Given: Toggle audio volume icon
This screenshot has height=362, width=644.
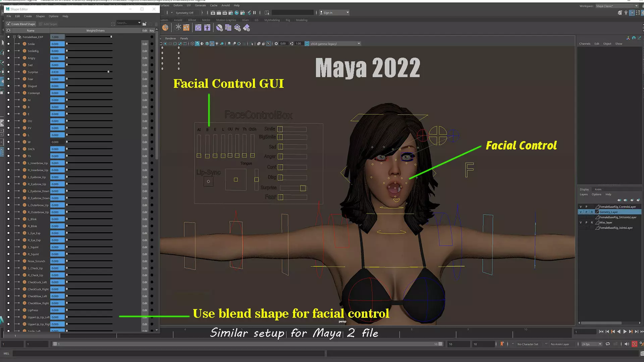Looking at the screenshot, I should [627, 344].
